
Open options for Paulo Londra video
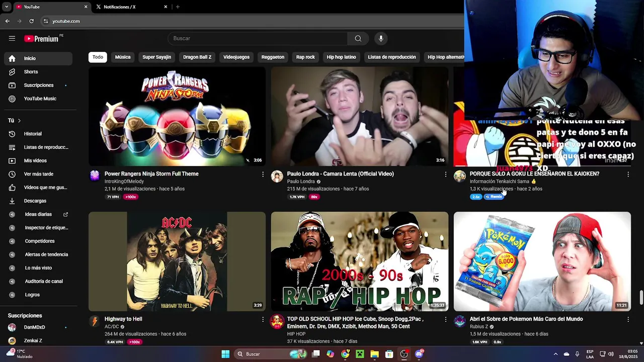tap(445, 174)
